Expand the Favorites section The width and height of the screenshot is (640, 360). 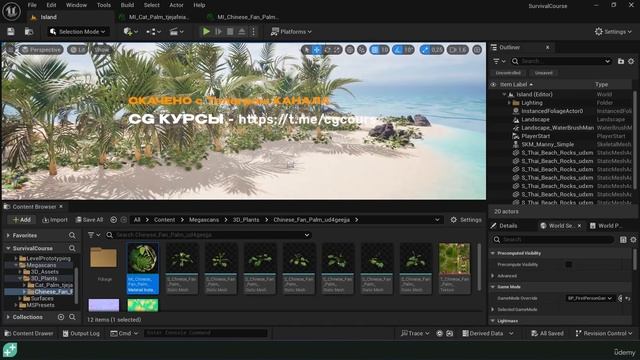point(8,236)
